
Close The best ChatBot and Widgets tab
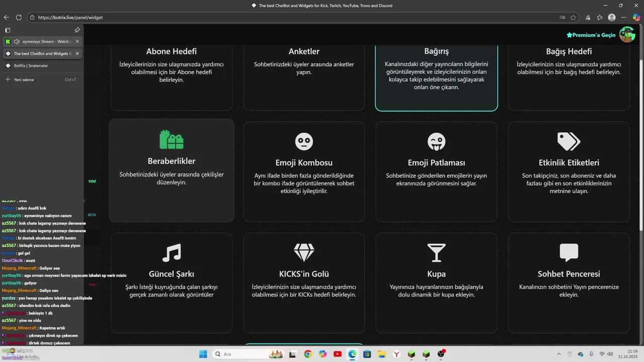77,53
